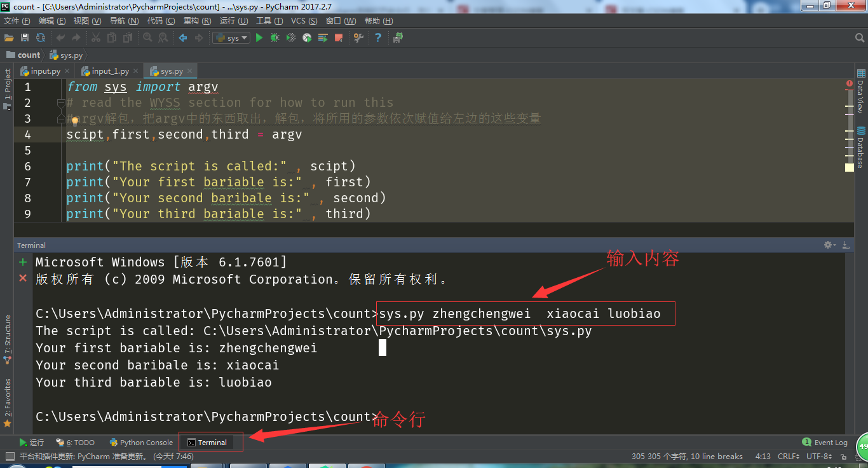The width and height of the screenshot is (868, 468).
Task: Click the concurrency run list icon
Action: (323, 38)
